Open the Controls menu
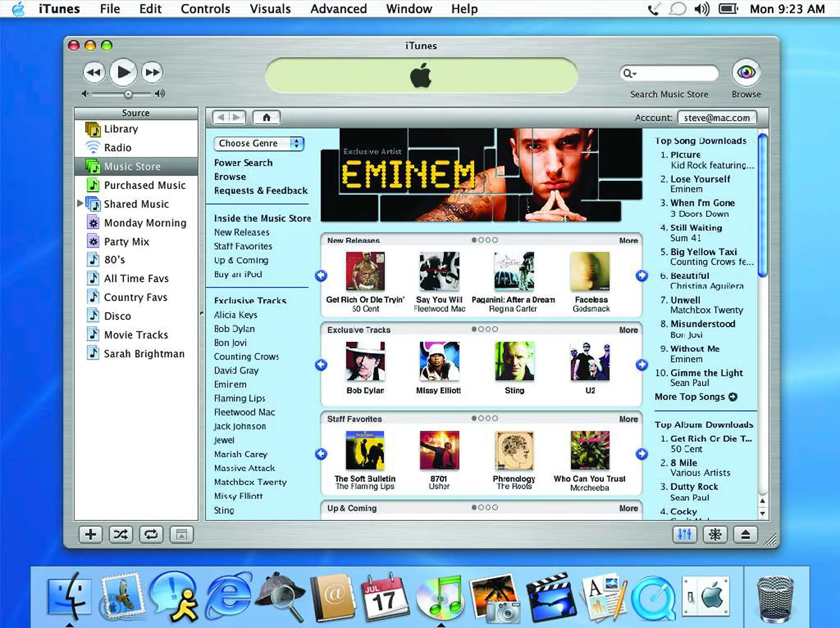This screenshot has height=628, width=840. (x=205, y=8)
